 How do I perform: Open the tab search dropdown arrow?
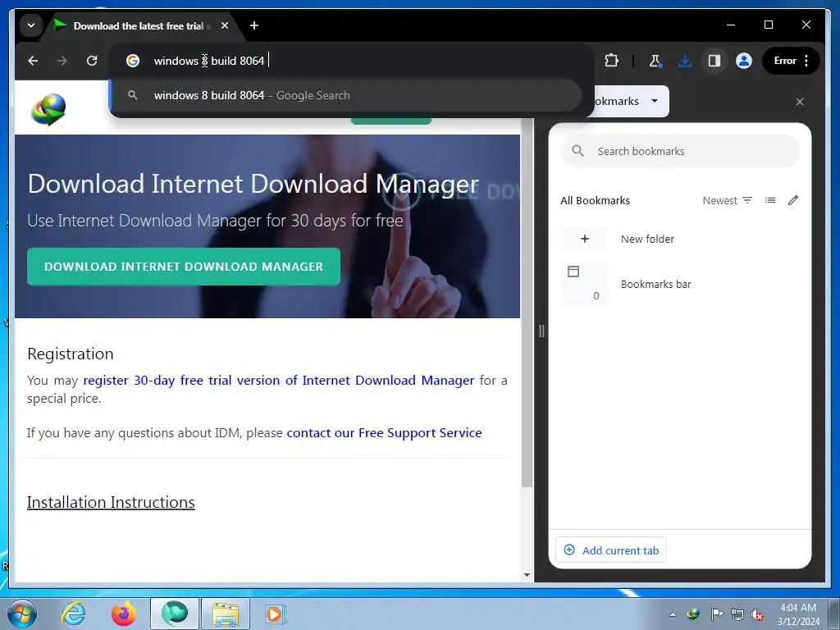tap(31, 25)
